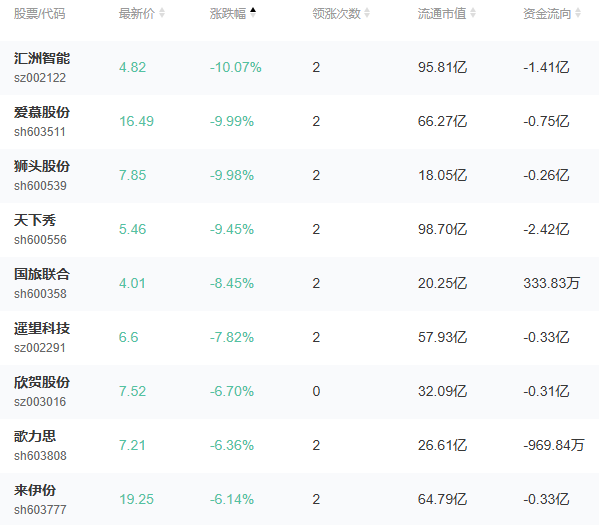This screenshot has height=525, width=599.
Task: Open stock 遥望科技
Action: [x=42, y=328]
